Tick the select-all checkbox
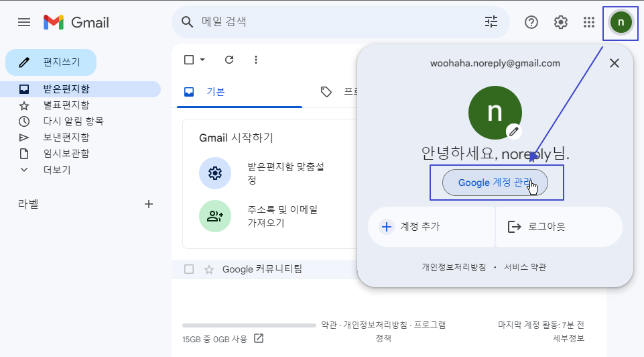Viewport: 644px width, 357px height. coord(189,60)
